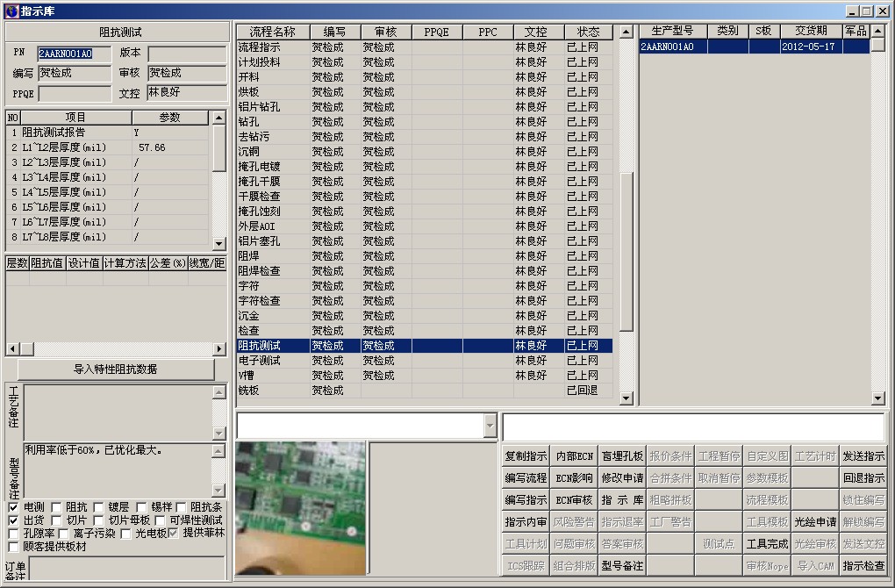Check the 阻抗 checkbox
This screenshot has height=588, width=895.
click(56, 507)
